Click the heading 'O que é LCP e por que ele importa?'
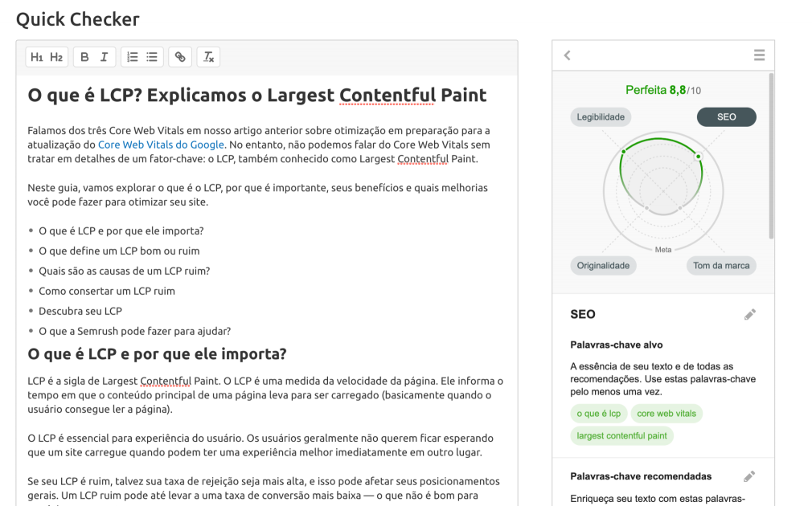The width and height of the screenshot is (812, 506). click(157, 354)
